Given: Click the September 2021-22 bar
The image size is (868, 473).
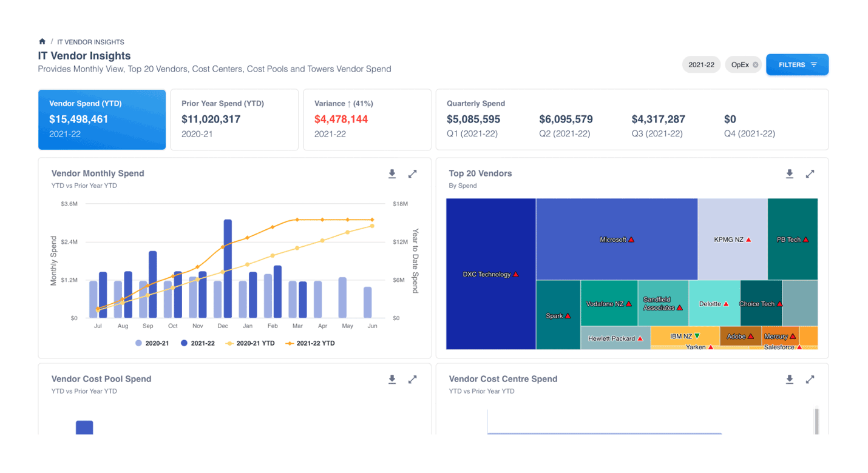Looking at the screenshot, I should tap(152, 284).
